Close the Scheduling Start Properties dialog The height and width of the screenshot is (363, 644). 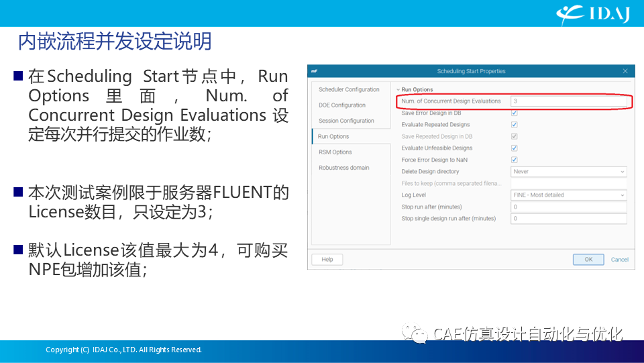click(625, 71)
